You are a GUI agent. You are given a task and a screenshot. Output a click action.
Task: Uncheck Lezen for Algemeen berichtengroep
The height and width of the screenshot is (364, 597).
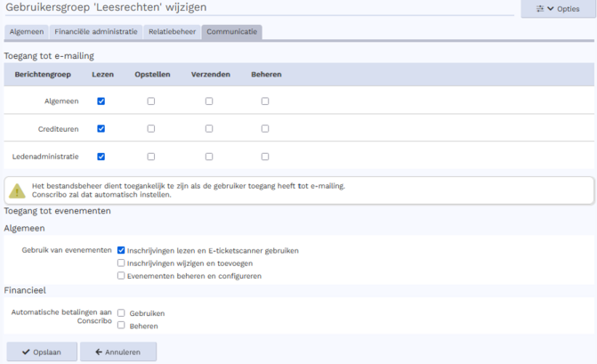[x=101, y=101]
